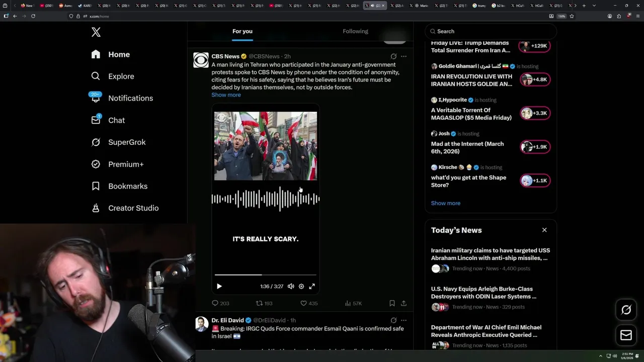This screenshot has width=644, height=362.
Task: Open the floating messages envelope button
Action: click(626, 335)
